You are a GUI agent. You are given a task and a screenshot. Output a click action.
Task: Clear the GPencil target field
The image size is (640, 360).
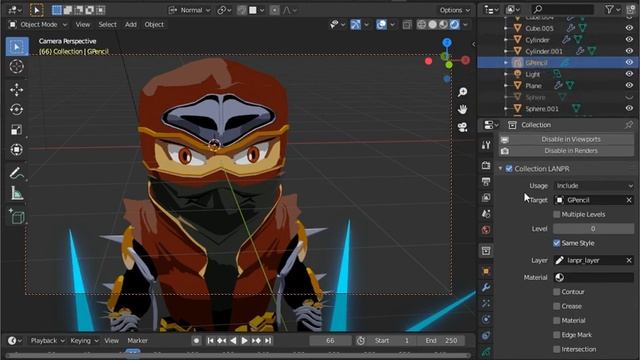coord(629,200)
